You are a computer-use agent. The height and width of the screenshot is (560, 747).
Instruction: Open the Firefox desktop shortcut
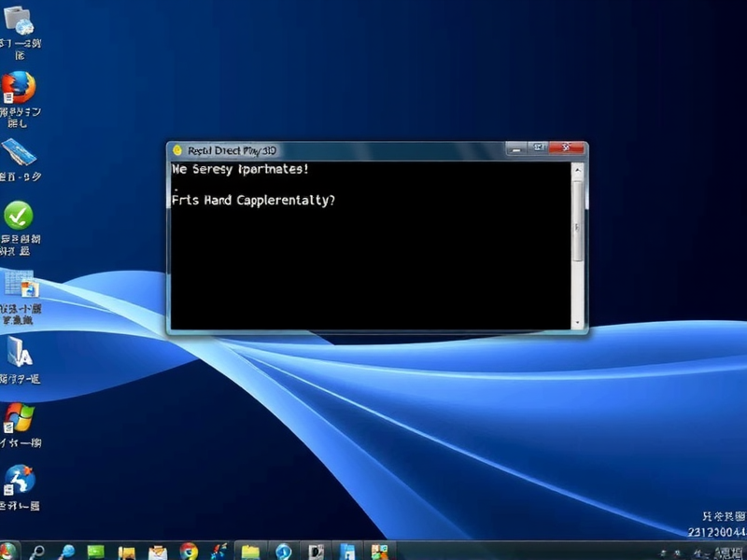(x=19, y=89)
